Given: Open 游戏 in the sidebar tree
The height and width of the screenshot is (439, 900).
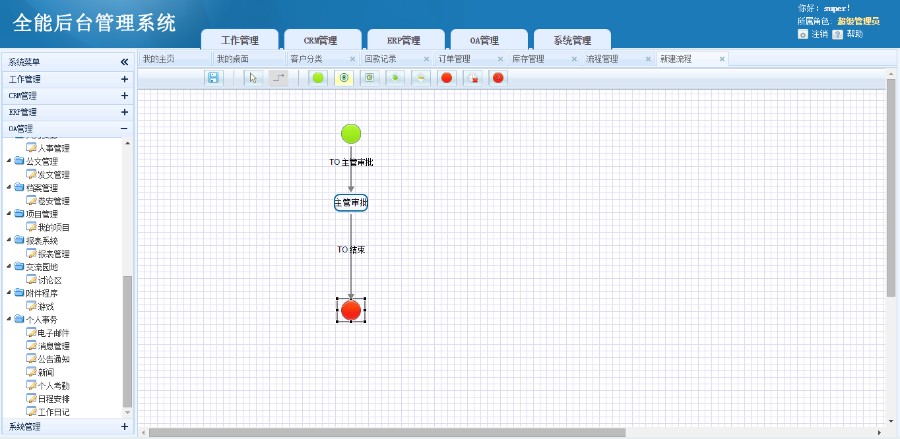Looking at the screenshot, I should tap(46, 306).
